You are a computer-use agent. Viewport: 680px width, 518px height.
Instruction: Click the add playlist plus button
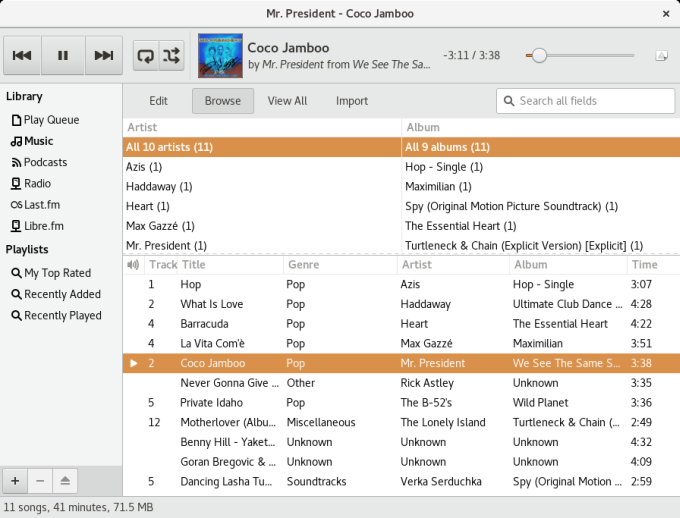(15, 481)
